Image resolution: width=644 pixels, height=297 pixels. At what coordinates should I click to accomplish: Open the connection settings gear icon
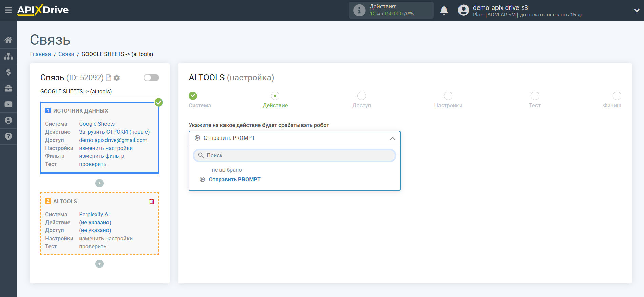(117, 78)
